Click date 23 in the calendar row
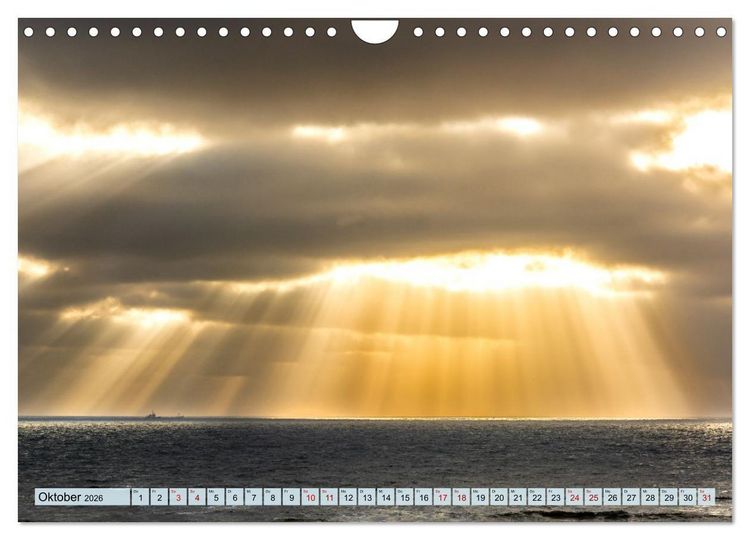Image resolution: width=750 pixels, height=540 pixels. pyautogui.click(x=556, y=497)
